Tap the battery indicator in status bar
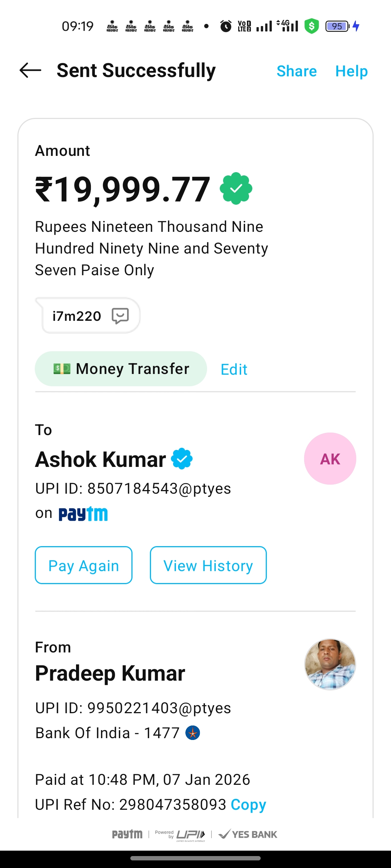The height and width of the screenshot is (868, 391). tap(337, 26)
